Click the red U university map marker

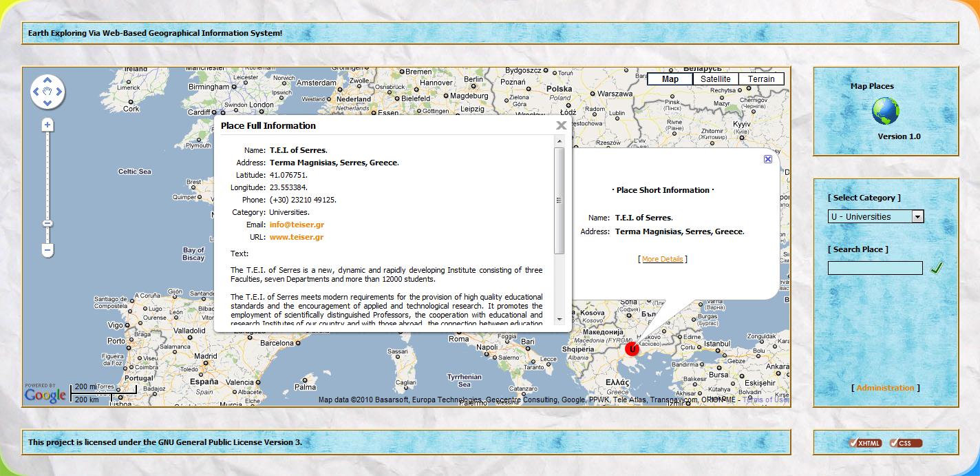click(632, 349)
